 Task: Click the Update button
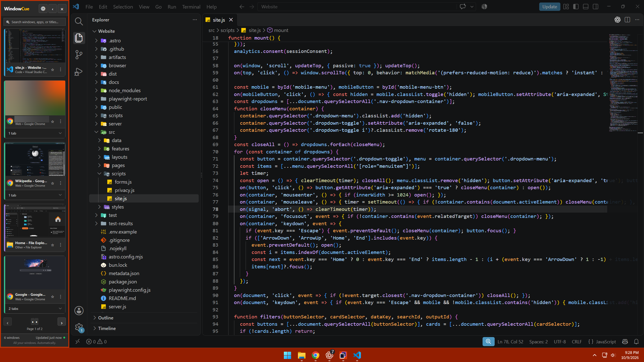(550, 7)
